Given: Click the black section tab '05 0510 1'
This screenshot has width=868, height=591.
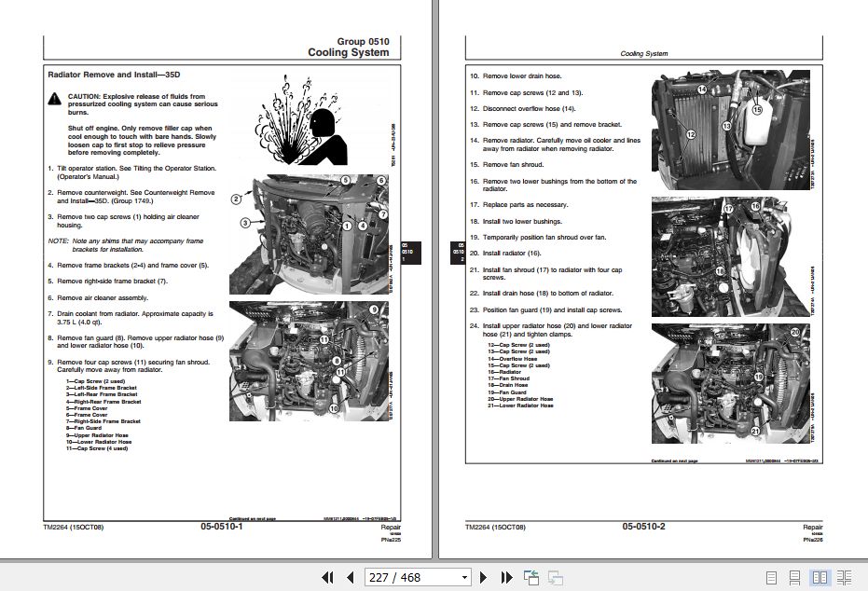Looking at the screenshot, I should (x=411, y=253).
